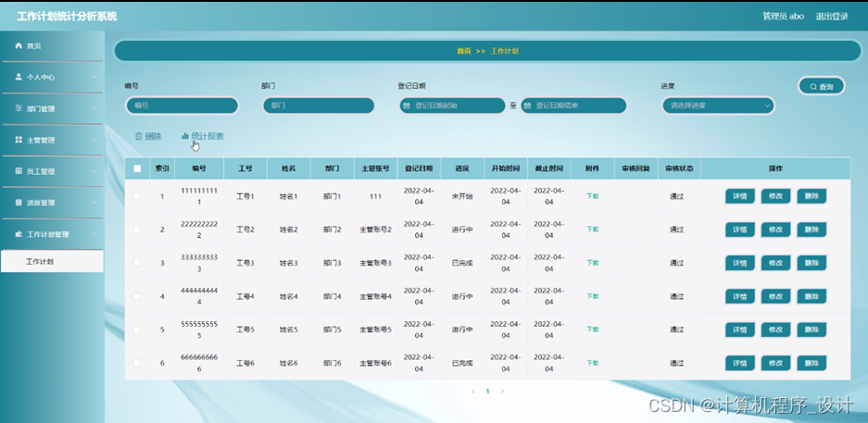Download attachment 下载 in row 6
This screenshot has height=423, width=868.
(592, 363)
